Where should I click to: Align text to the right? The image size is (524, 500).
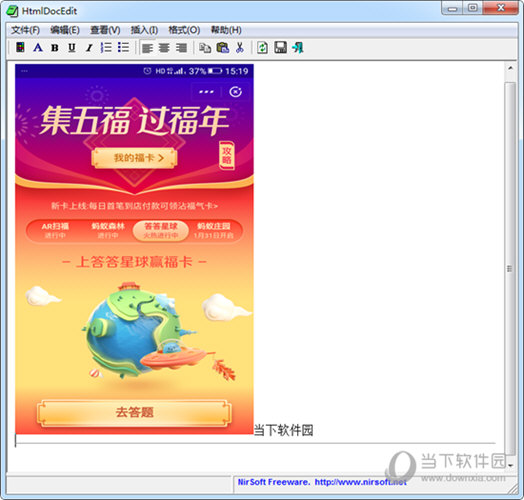click(x=181, y=48)
